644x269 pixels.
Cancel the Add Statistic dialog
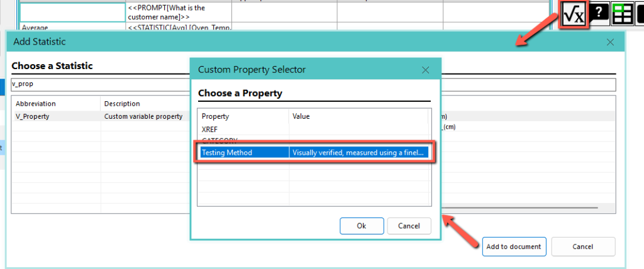582,246
